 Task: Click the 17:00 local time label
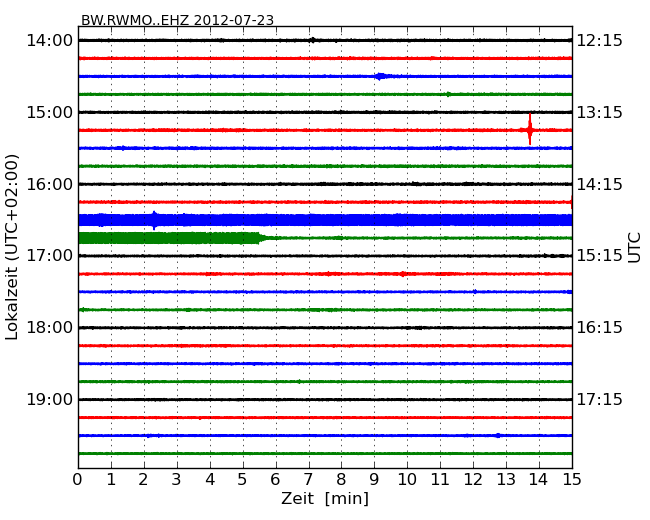click(49, 256)
